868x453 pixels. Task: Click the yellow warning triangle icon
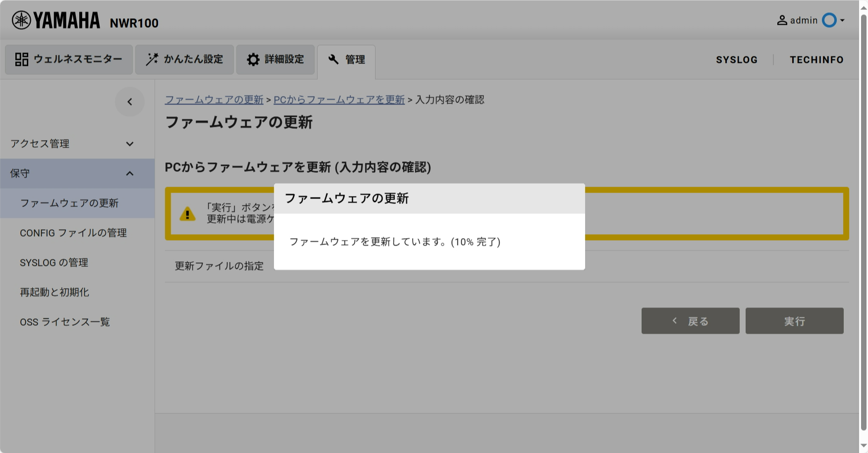pos(187,214)
